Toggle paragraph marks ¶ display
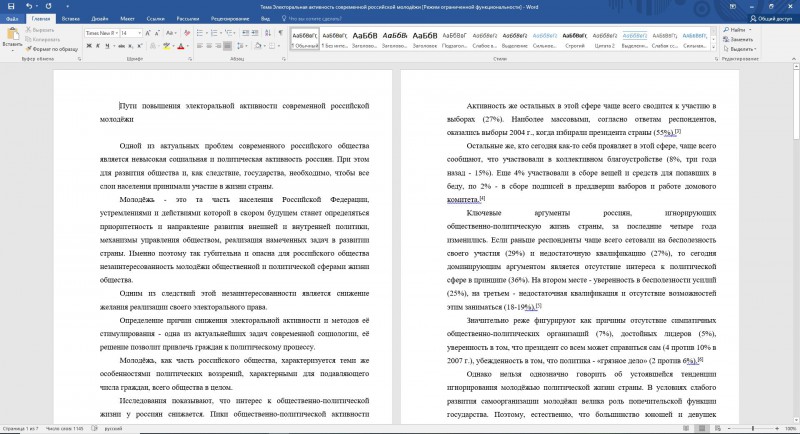Viewport: 800px width, 434px height. click(x=281, y=33)
